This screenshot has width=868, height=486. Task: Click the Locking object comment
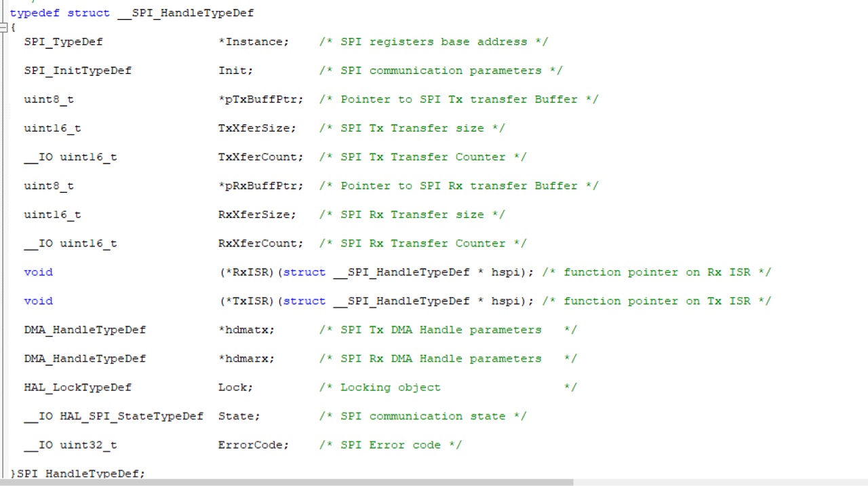448,388
